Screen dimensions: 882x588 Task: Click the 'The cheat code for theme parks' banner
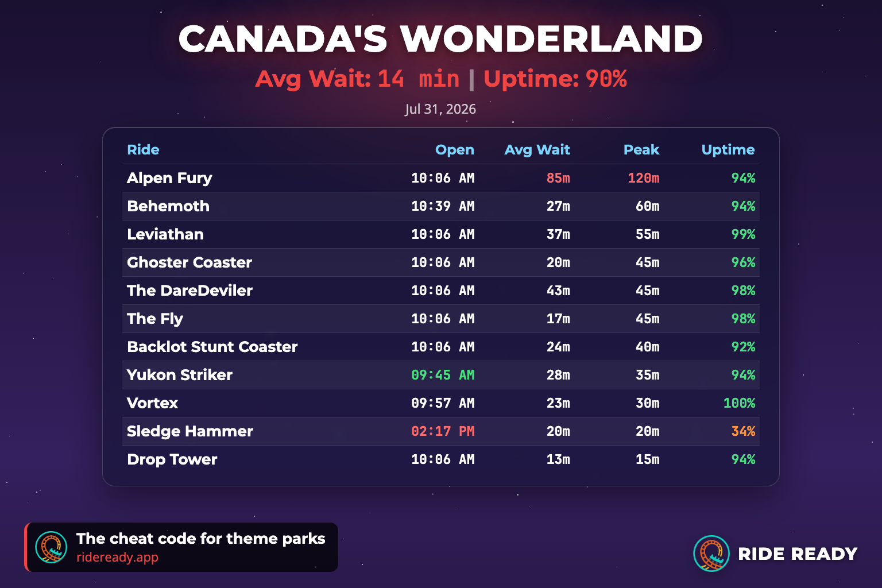181,547
